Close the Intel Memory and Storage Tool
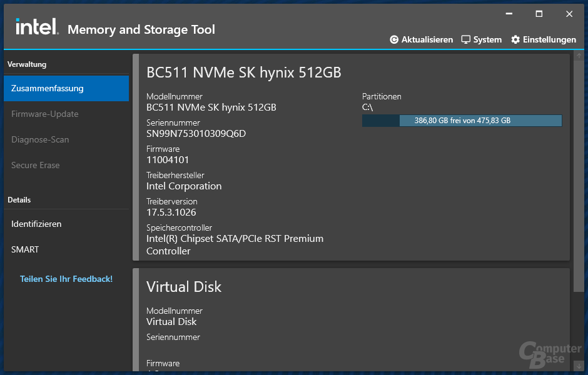The image size is (588, 375). coord(569,14)
